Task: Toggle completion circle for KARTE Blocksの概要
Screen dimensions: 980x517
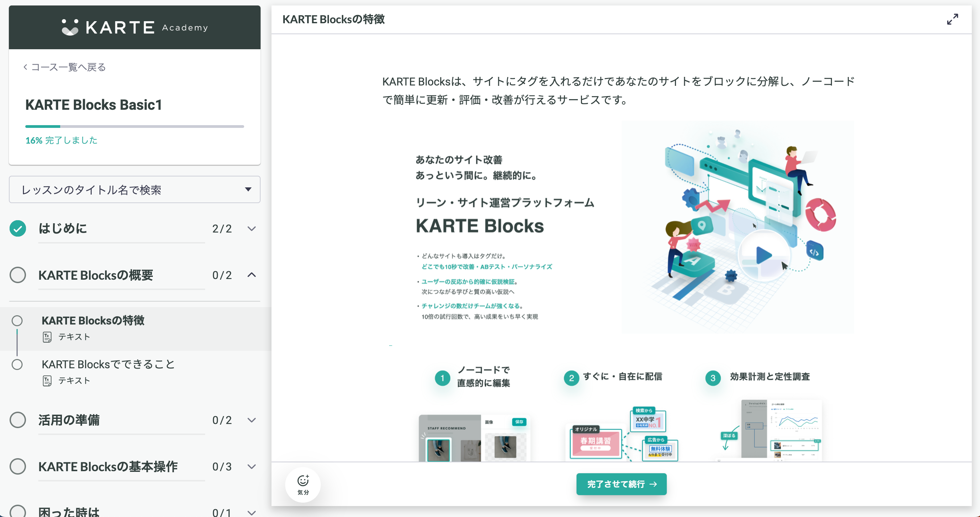Action: point(18,275)
